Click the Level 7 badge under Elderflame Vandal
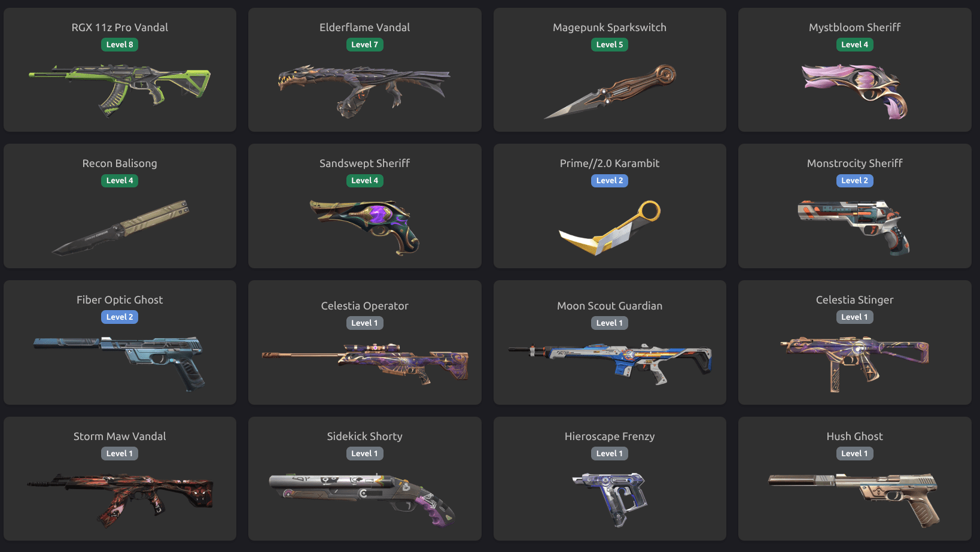This screenshot has height=552, width=980. [x=364, y=44]
